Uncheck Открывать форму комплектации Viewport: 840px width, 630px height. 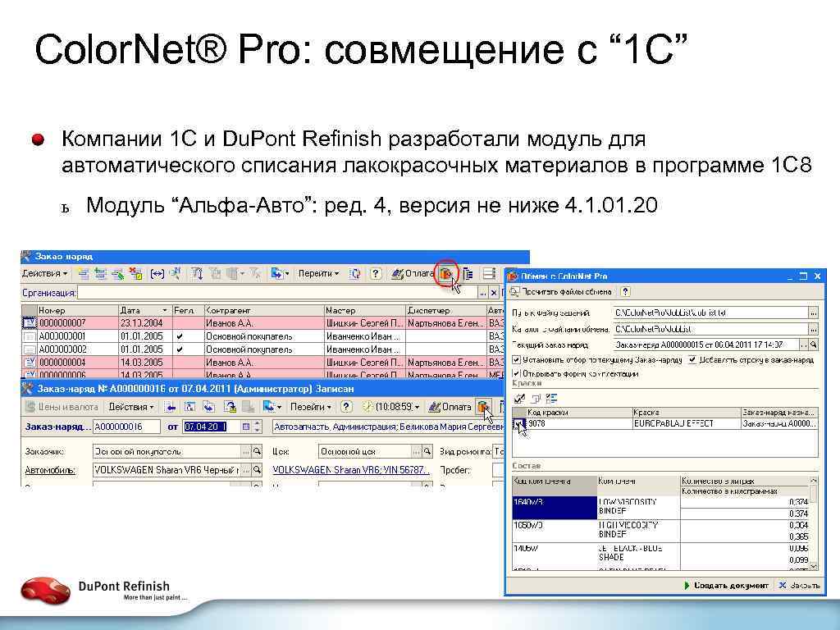[x=515, y=374]
